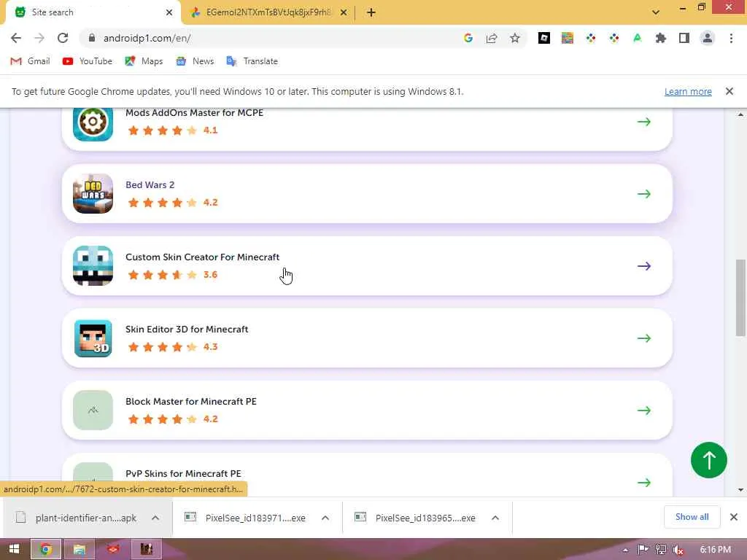Open Block Master placeholder icon
This screenshot has width=747, height=560.
coord(93,410)
